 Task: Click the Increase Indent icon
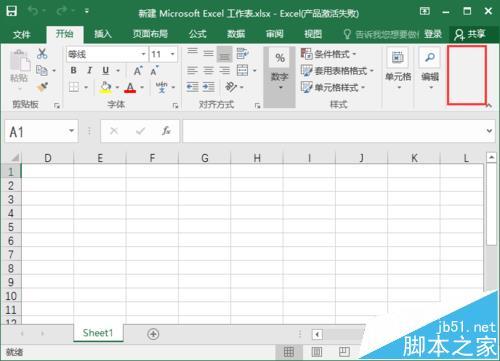point(209,87)
